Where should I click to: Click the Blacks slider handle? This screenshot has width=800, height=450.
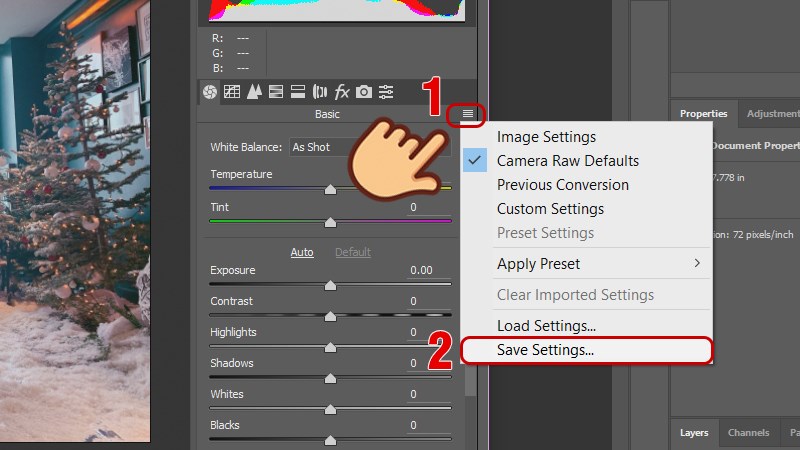[331, 440]
